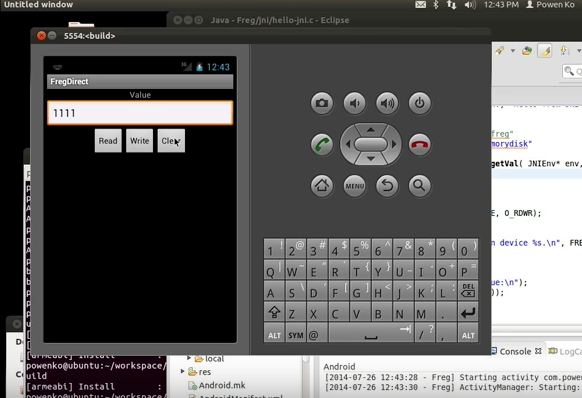Click the emulator MENU button
Screen dimensions: 582x398
[354, 186]
